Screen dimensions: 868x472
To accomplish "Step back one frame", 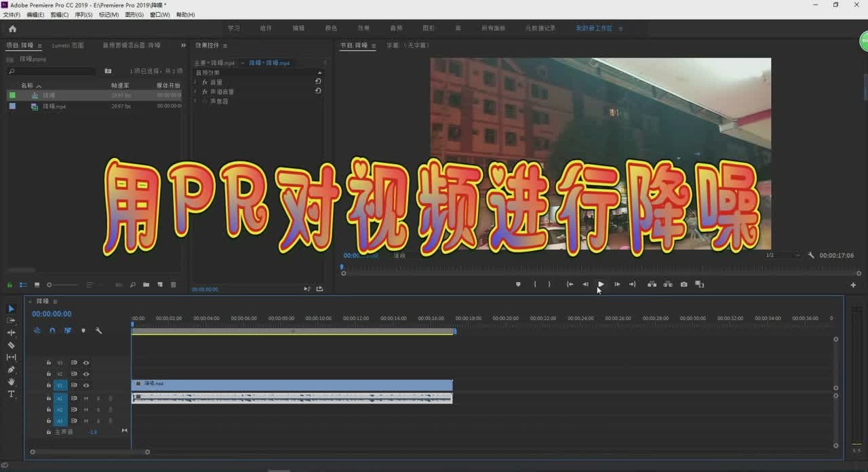I will tap(585, 284).
